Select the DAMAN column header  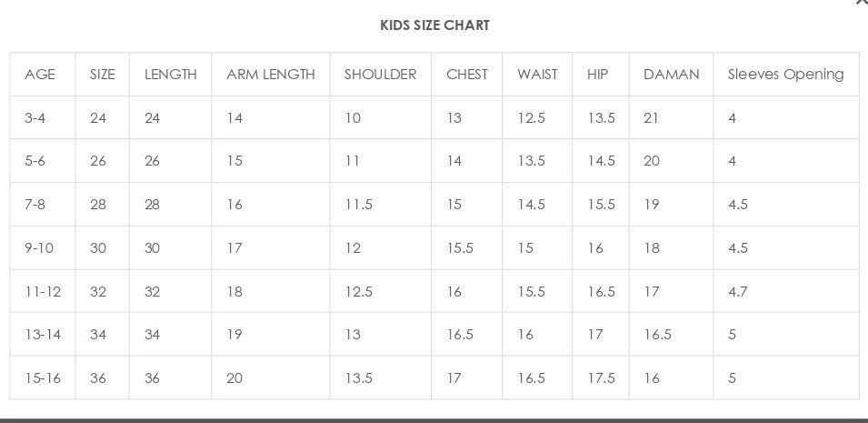coord(672,75)
